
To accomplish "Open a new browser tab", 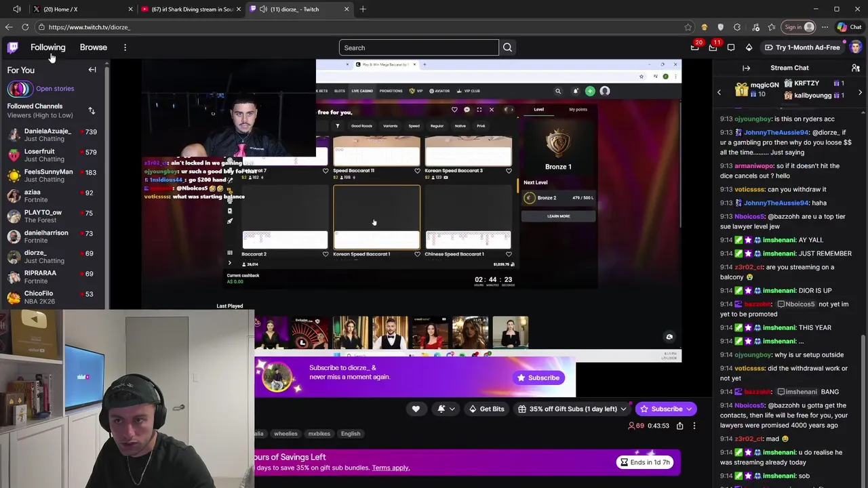I will click(363, 9).
